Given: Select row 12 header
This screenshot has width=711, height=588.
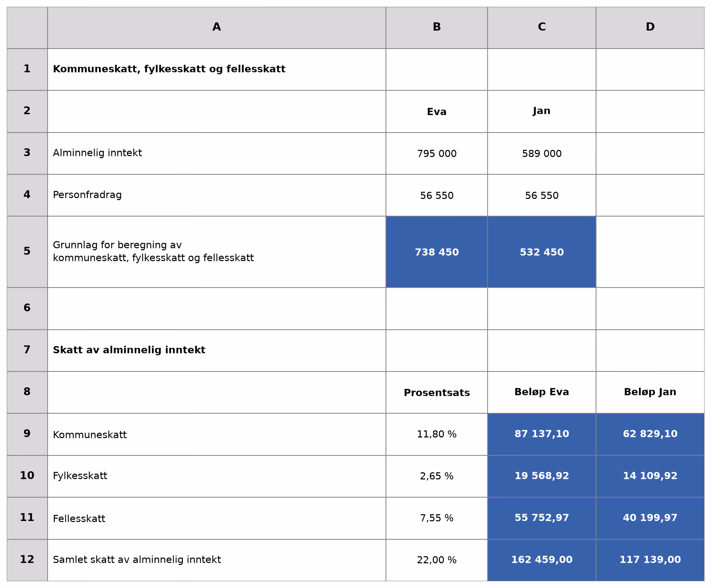Looking at the screenshot, I should (27, 560).
